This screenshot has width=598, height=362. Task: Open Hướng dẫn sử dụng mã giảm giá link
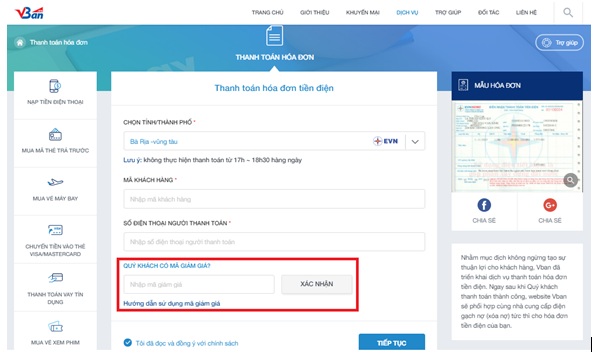click(x=172, y=304)
